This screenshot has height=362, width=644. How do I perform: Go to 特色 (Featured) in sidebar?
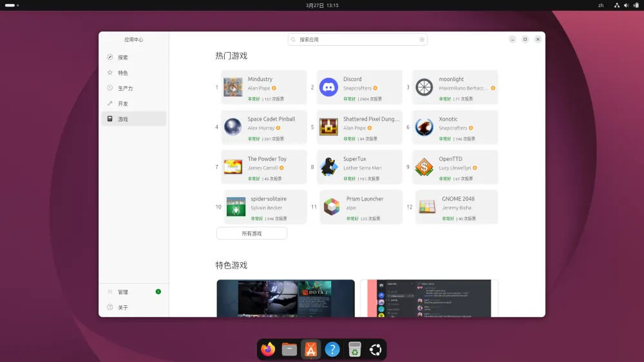pos(134,73)
